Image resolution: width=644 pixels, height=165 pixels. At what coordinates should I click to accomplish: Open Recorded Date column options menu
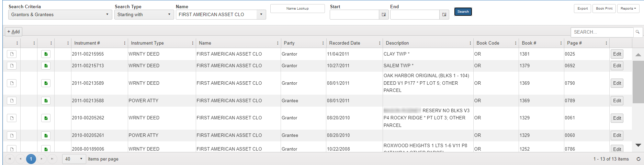pyautogui.click(x=380, y=43)
